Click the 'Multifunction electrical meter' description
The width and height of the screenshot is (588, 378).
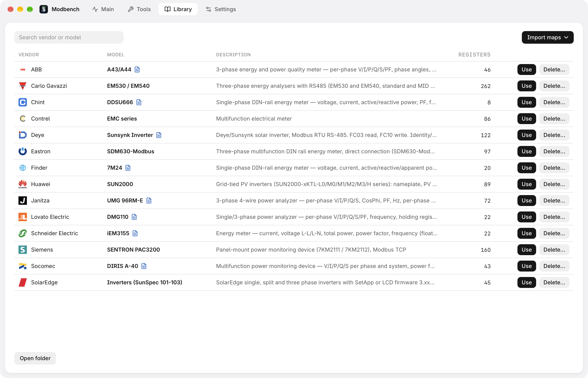click(x=254, y=119)
